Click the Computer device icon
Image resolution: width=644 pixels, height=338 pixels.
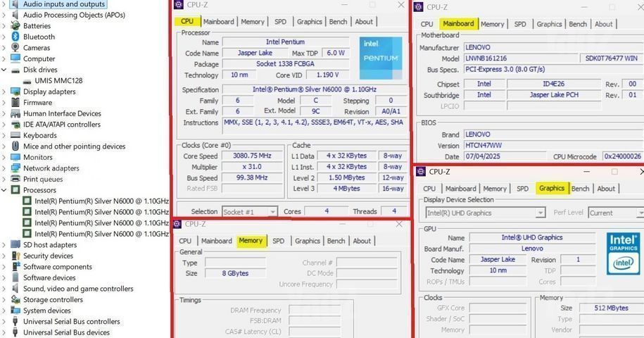click(15, 58)
